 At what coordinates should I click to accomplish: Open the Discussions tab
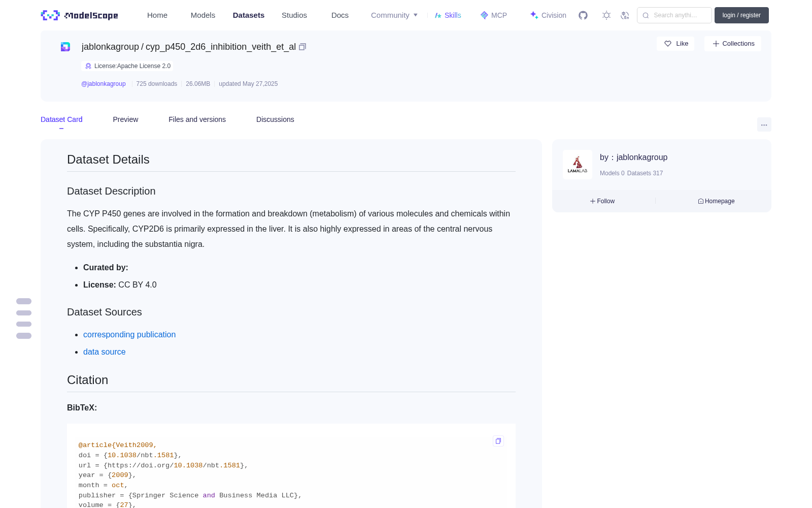click(x=275, y=119)
